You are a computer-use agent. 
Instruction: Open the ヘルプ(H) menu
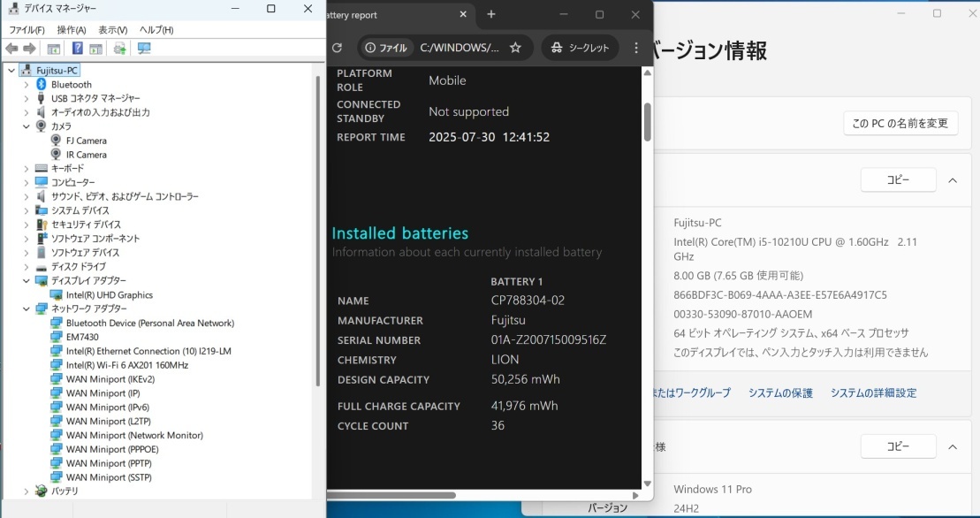(x=156, y=30)
